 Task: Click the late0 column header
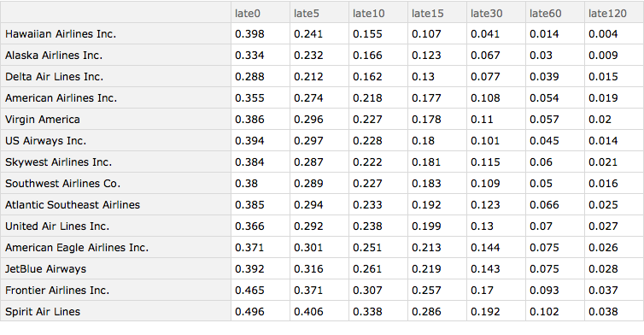pos(261,13)
